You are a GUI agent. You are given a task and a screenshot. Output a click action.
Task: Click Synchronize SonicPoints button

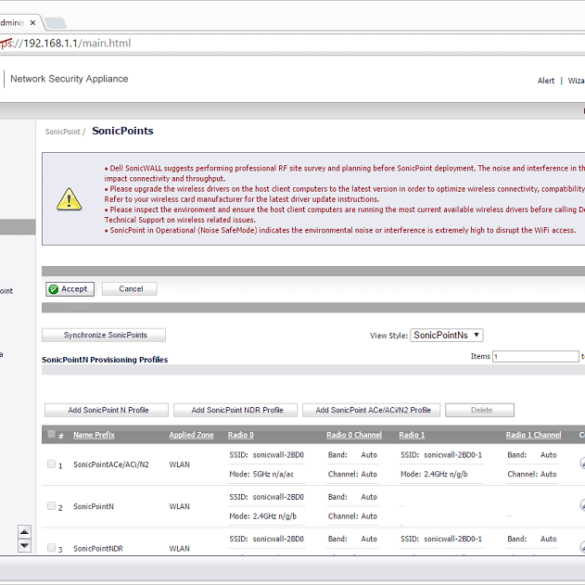tap(104, 335)
